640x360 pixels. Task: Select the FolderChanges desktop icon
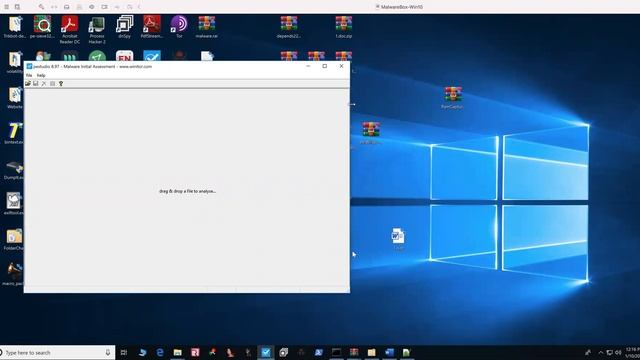click(14, 239)
